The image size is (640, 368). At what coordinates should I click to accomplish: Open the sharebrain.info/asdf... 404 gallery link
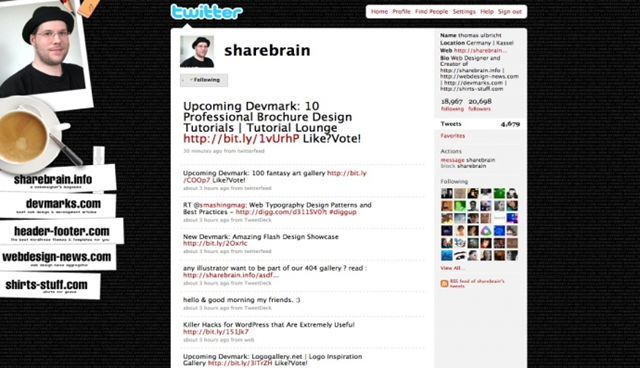[231, 275]
